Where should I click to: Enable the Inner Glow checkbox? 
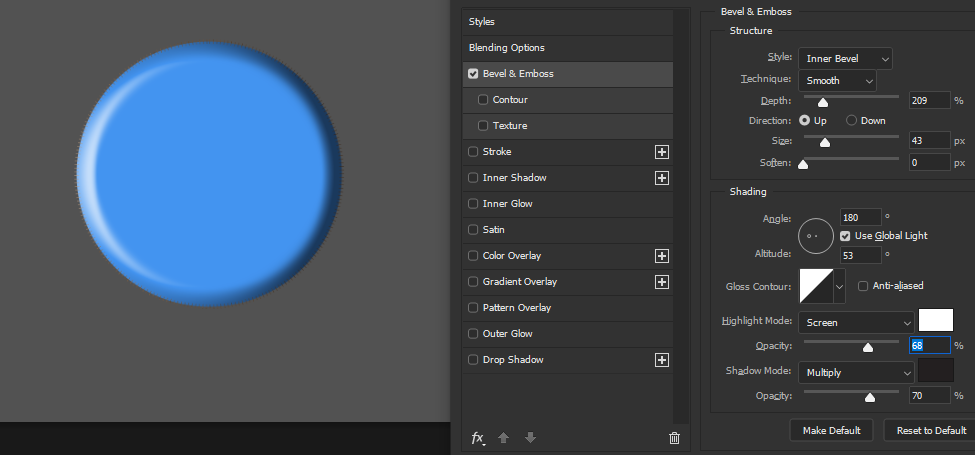[473, 204]
